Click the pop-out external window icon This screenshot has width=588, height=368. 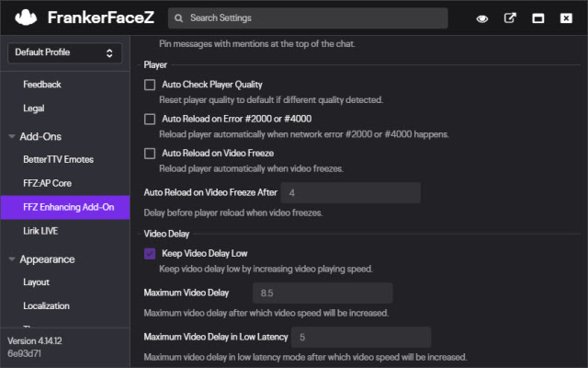511,18
